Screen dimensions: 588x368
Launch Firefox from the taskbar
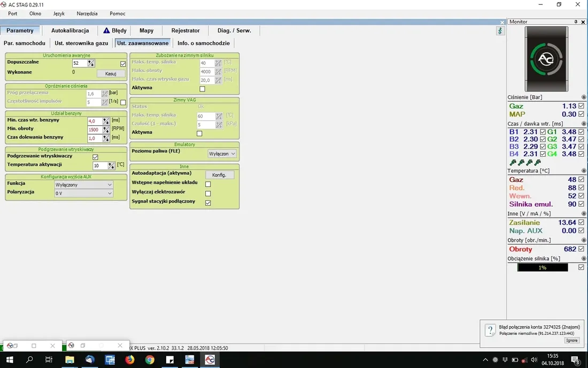130,360
